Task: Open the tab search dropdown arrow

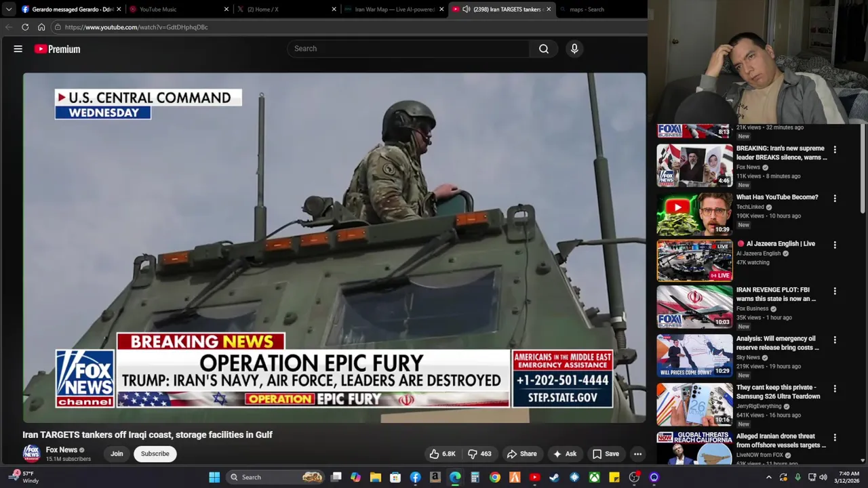Action: pyautogui.click(x=8, y=9)
